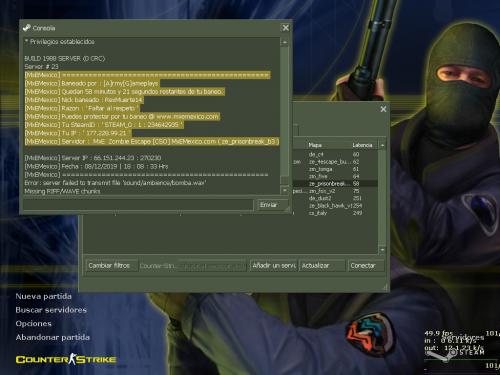Click server list scroll down arrow
This screenshot has width=500, height=375.
coord(382,250)
